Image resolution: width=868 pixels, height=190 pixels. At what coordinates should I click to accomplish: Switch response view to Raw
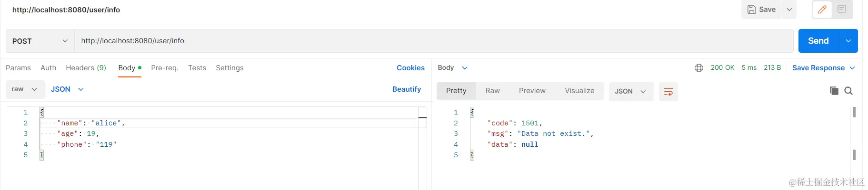[492, 91]
